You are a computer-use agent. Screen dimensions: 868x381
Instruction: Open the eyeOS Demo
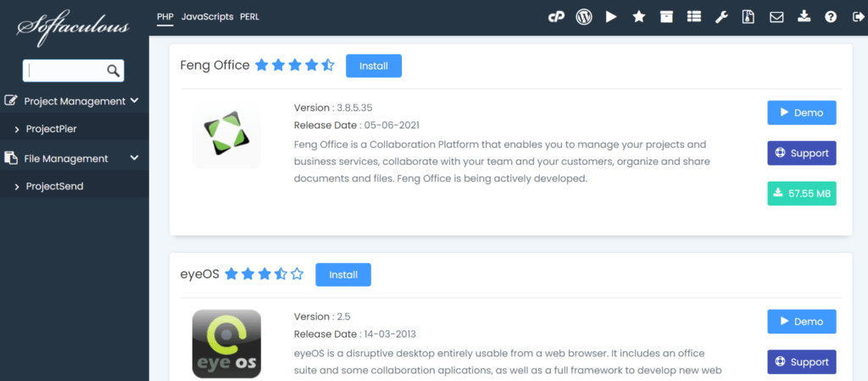click(802, 322)
